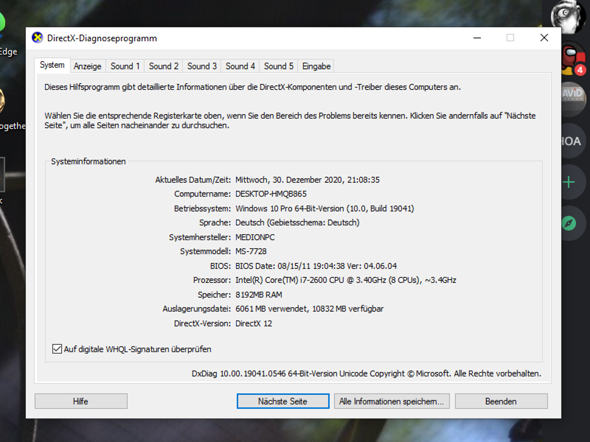
Task: Select the System tab
Action: point(52,65)
